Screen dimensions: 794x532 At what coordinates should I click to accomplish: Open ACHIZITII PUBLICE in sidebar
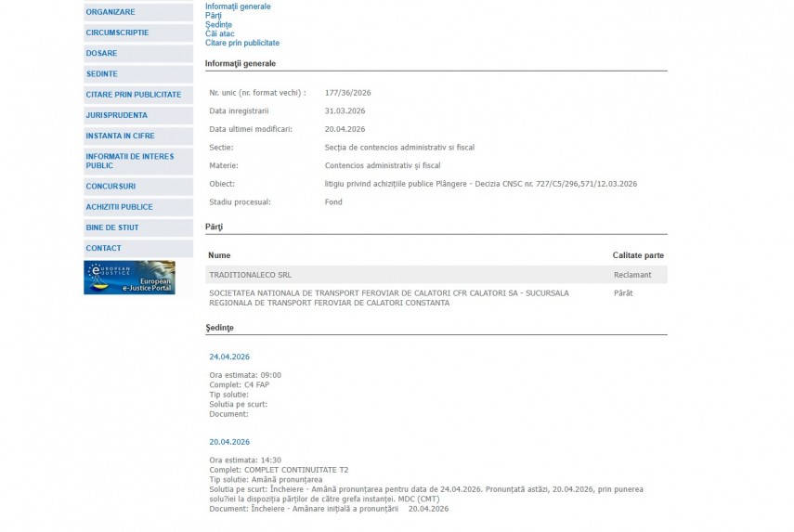pos(119,207)
